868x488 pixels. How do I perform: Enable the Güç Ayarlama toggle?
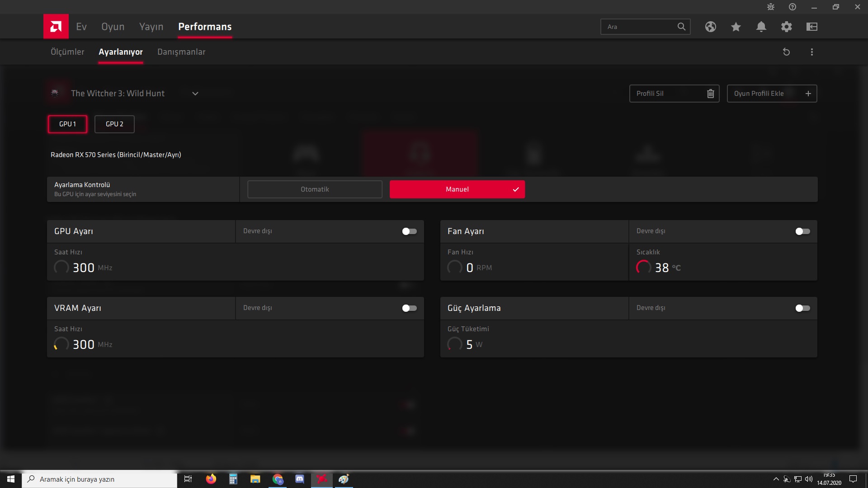802,308
